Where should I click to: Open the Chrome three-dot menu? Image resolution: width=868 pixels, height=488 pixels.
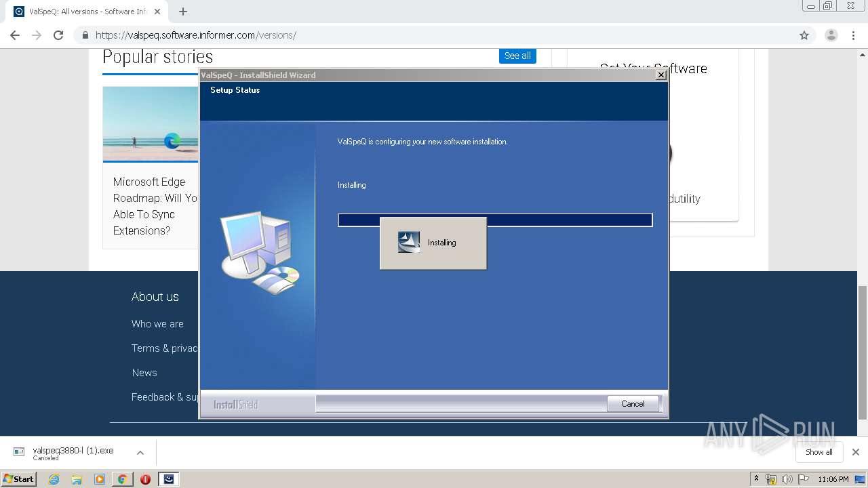point(854,35)
